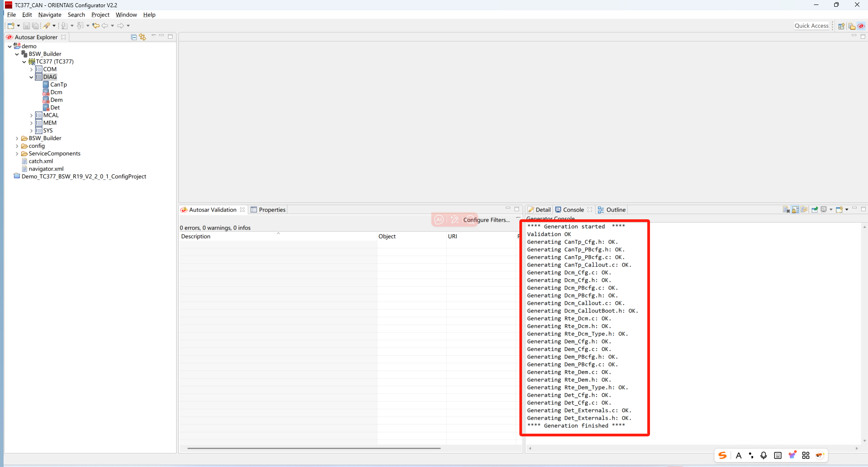Pin the console view
This screenshot has height=467, width=868.
pos(814,210)
